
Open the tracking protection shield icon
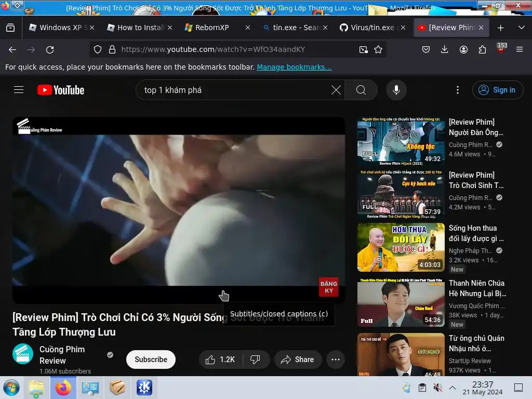pyautogui.click(x=98, y=49)
